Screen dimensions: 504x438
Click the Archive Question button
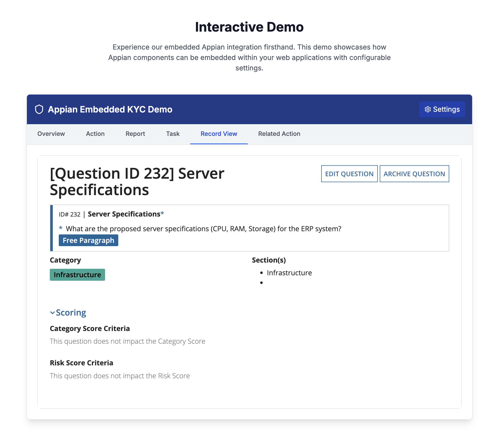[414, 174]
